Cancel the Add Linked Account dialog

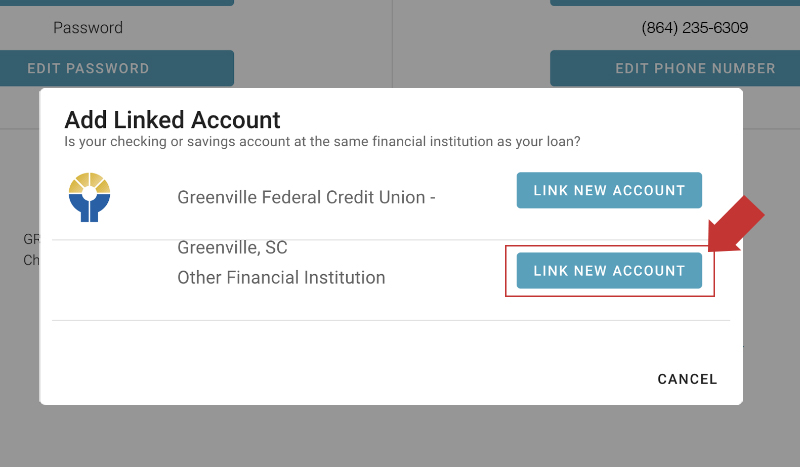[x=687, y=379]
